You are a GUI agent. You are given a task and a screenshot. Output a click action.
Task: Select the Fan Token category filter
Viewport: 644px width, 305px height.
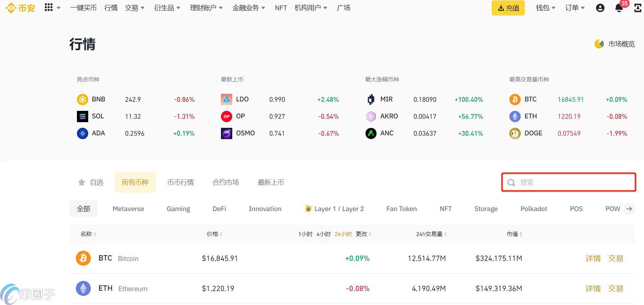coord(402,209)
